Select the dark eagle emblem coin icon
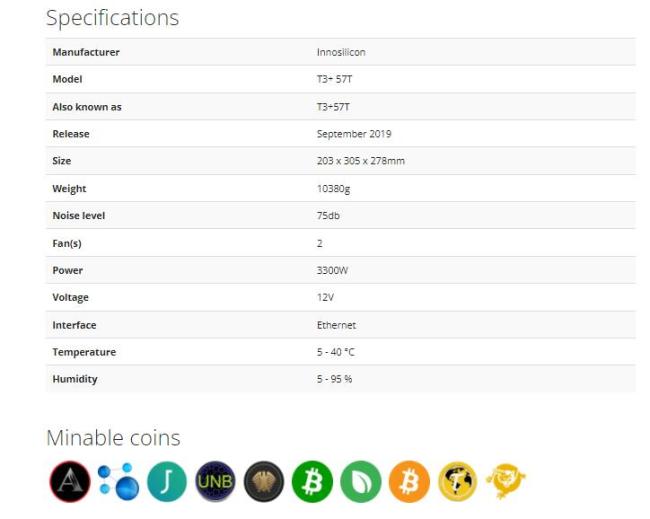650x519 pixels. 264,481
